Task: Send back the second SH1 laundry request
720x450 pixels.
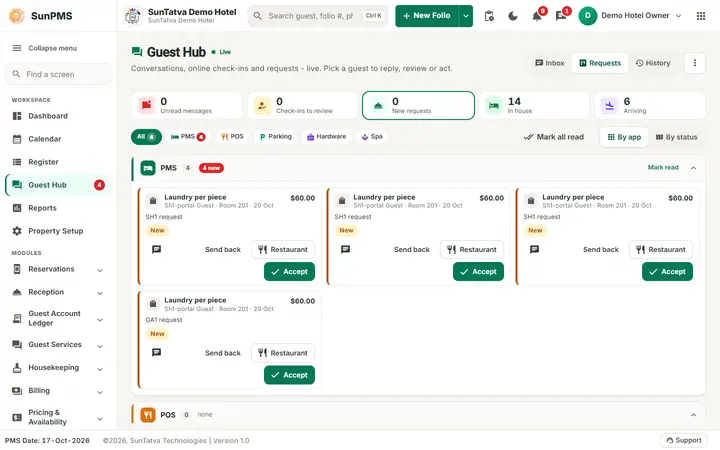Action: tap(411, 249)
